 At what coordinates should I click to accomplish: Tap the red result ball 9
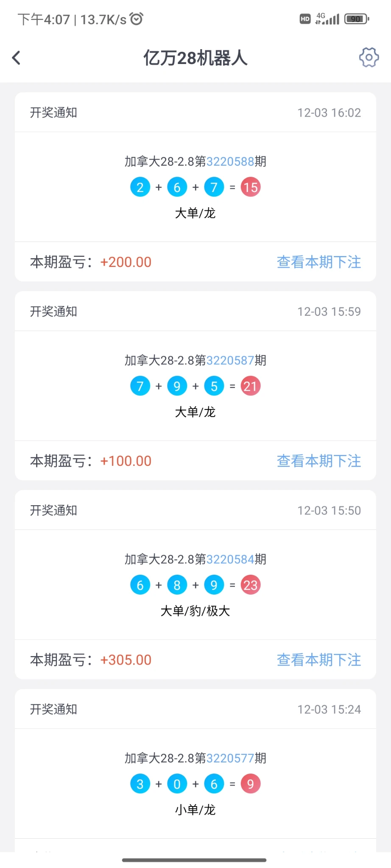pos(251,784)
